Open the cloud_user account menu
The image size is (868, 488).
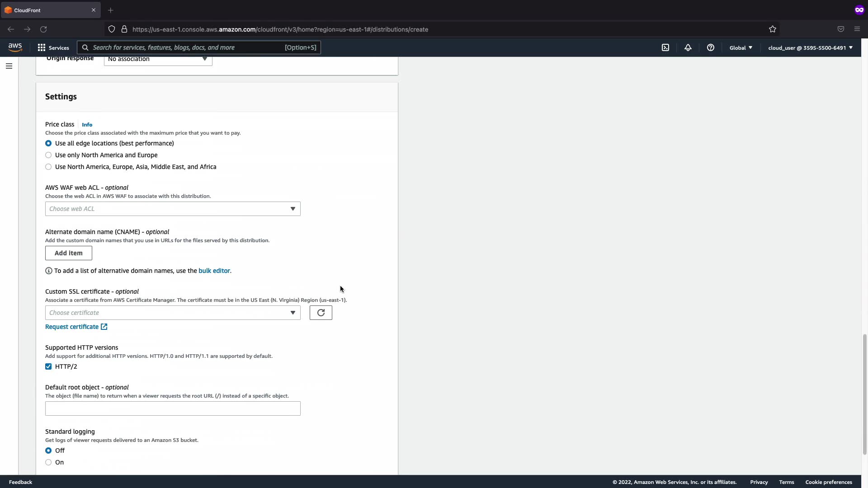pos(810,47)
